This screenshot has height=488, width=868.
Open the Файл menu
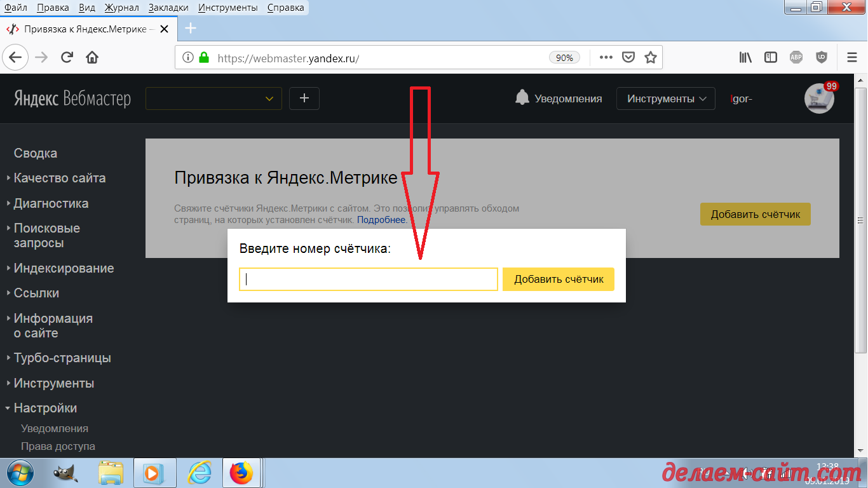click(x=15, y=8)
